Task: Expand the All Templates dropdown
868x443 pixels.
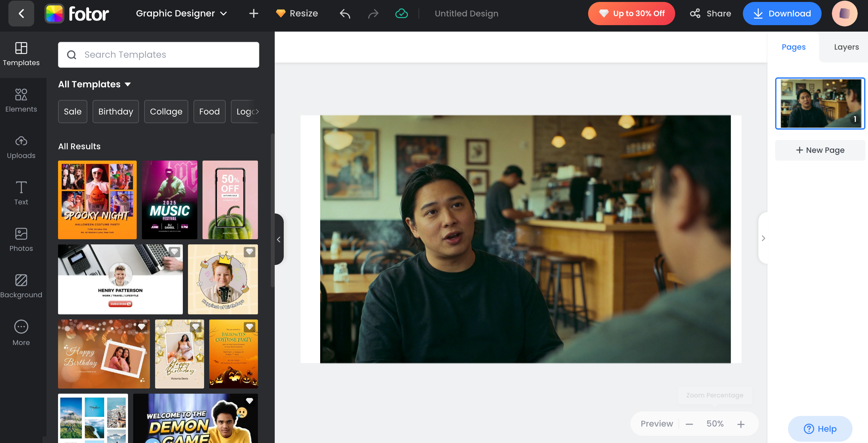Action: pyautogui.click(x=94, y=84)
